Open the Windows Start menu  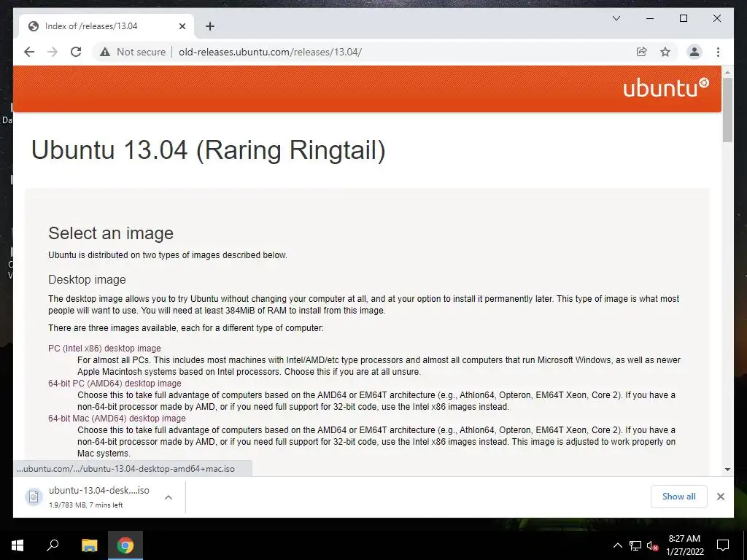tap(18, 545)
